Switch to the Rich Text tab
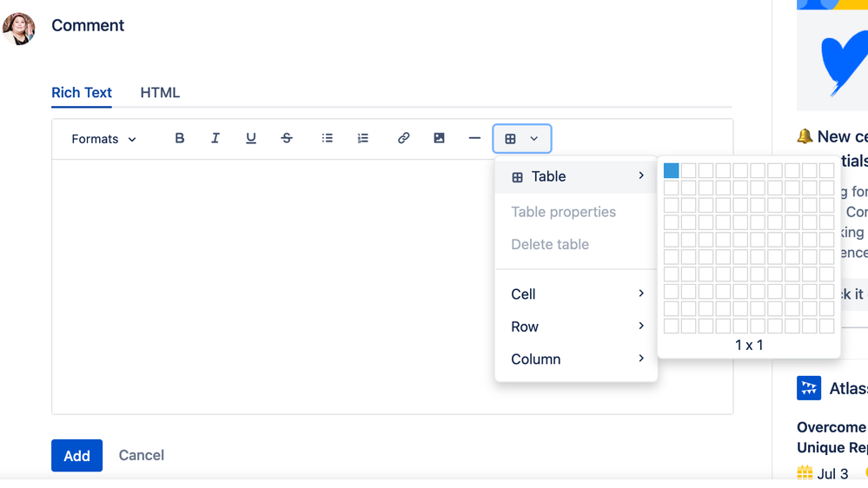Screen dimensions: 868x488 82,92
